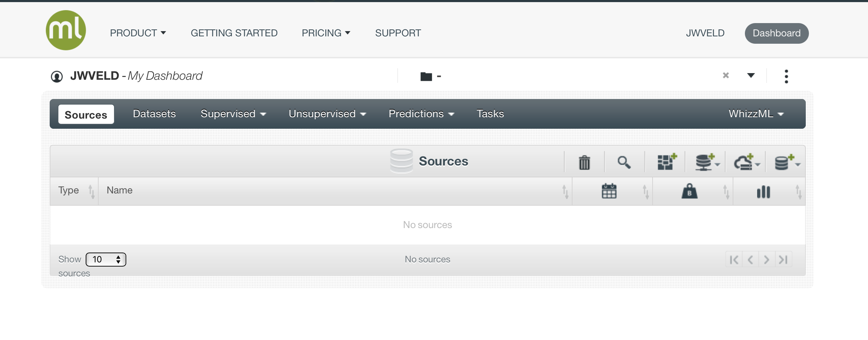The image size is (868, 340).
Task: Go to the next page of sources
Action: [767, 260]
